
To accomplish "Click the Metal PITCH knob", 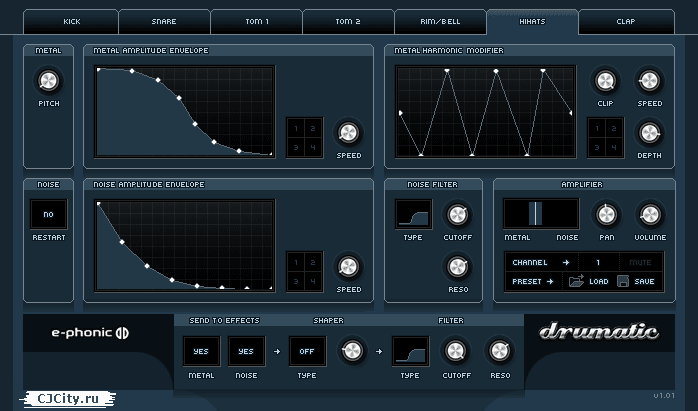I will pos(49,81).
